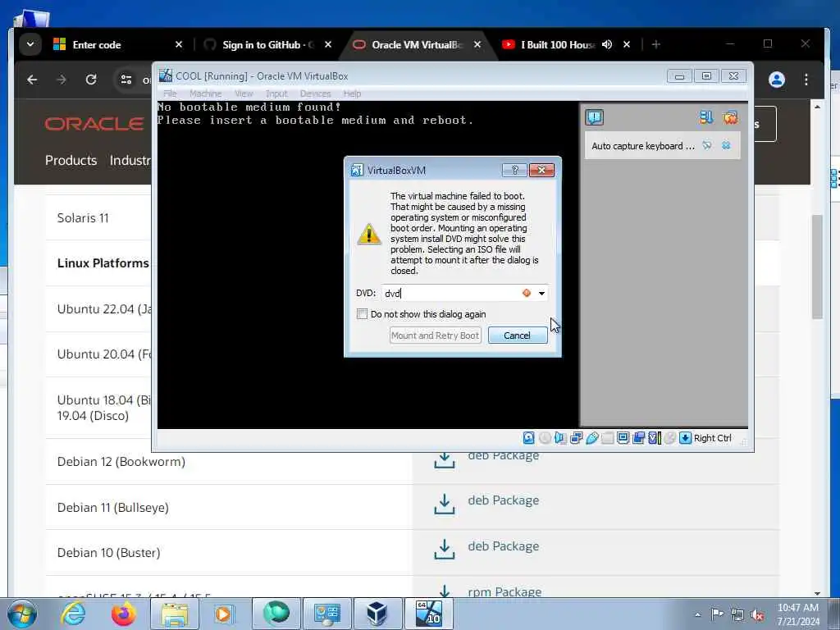840x630 pixels.
Task: Open the Devices menu in VirtualBox VM window
Action: pyautogui.click(x=316, y=94)
